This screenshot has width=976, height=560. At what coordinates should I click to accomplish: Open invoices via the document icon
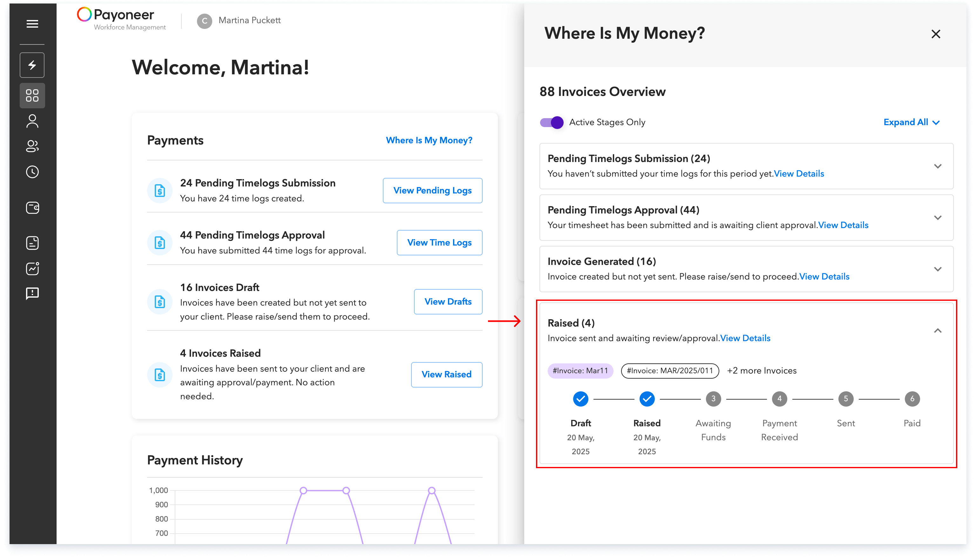(32, 243)
